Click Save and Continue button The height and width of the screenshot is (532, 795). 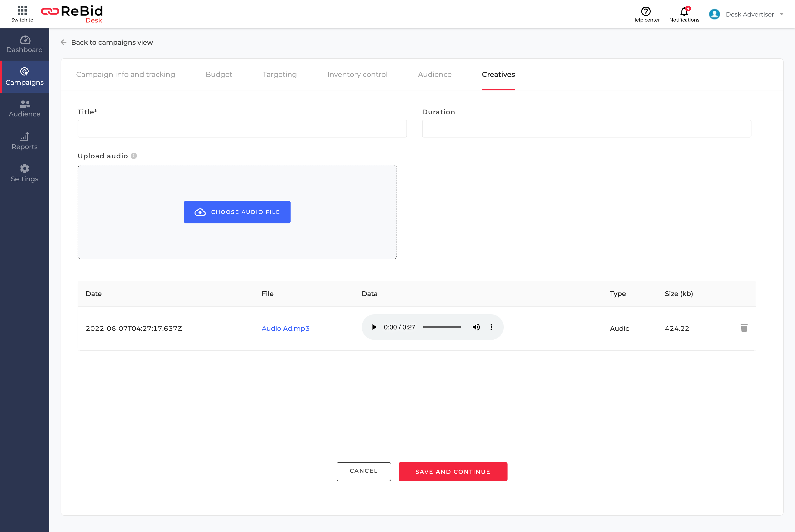coord(453,471)
